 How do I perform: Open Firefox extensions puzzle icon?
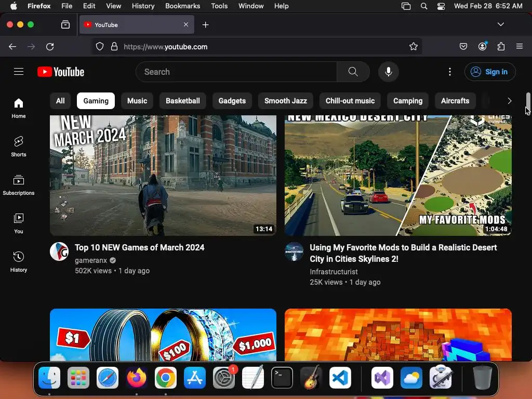(x=501, y=46)
